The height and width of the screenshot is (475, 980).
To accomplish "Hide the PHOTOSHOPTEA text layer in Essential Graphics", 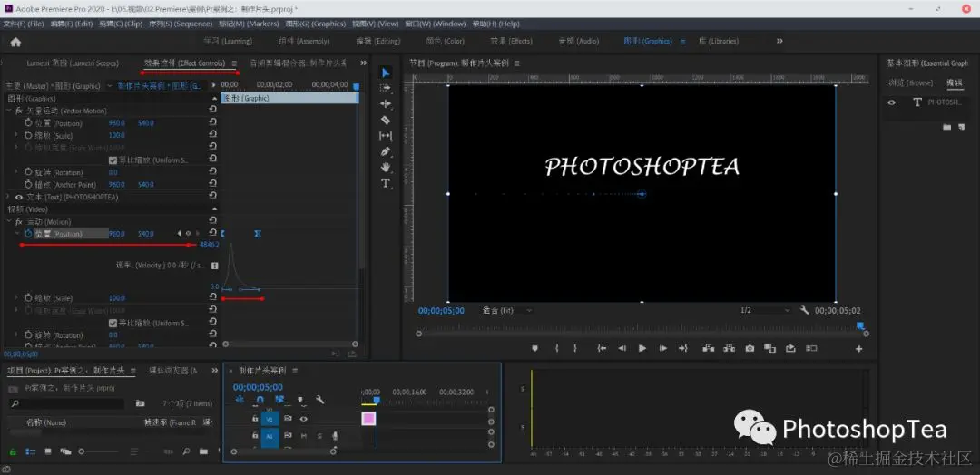I will click(892, 102).
